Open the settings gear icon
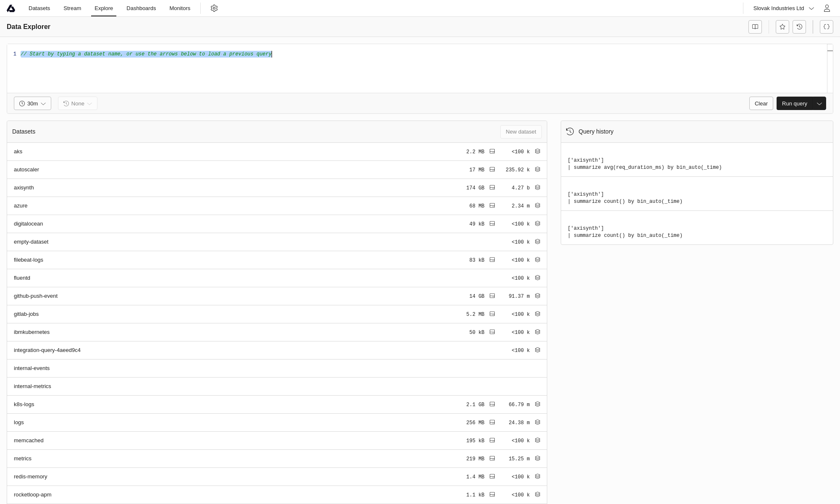The image size is (840, 504). (214, 8)
